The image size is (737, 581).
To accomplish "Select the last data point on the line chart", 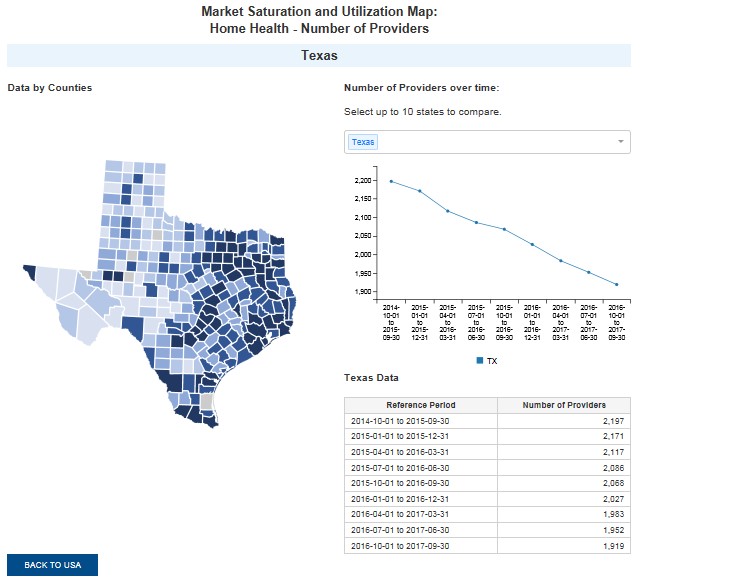I will (616, 285).
